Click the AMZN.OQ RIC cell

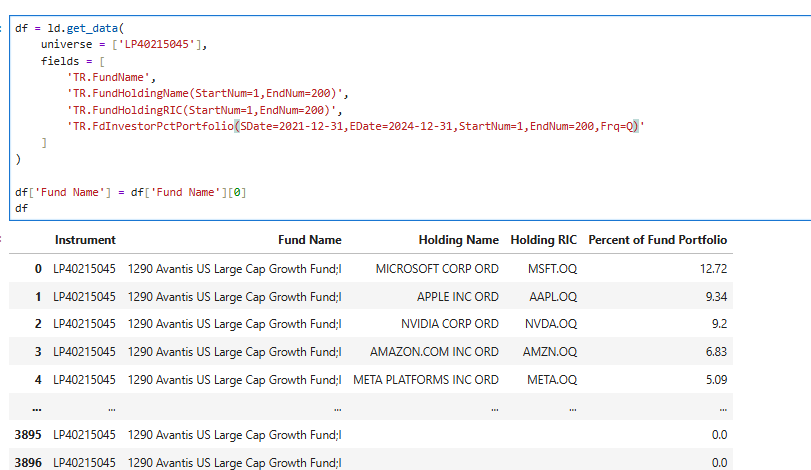(550, 352)
